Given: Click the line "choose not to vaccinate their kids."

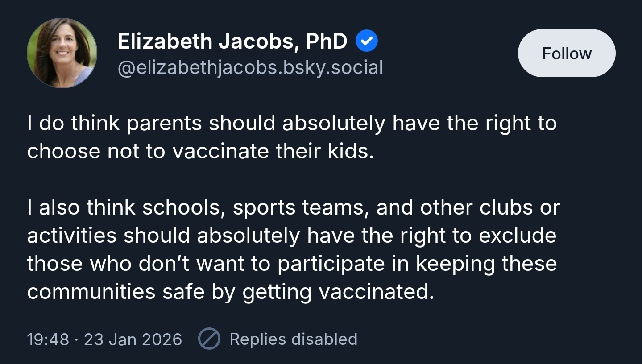Looking at the screenshot, I should pos(200,151).
